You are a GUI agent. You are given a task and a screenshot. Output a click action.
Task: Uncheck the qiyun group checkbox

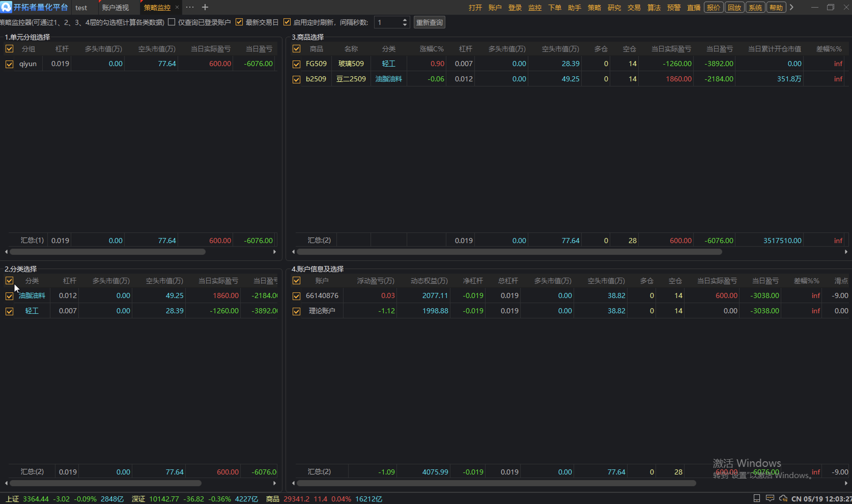point(9,64)
